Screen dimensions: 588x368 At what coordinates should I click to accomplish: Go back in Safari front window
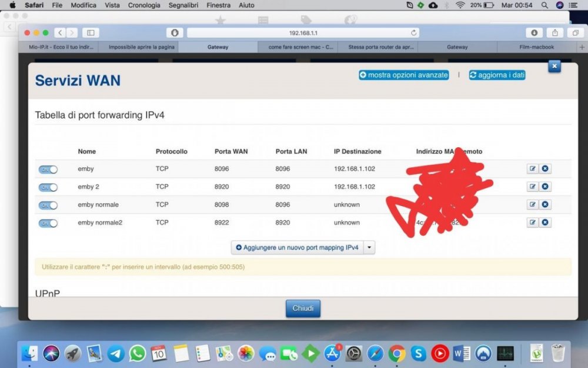tap(60, 32)
